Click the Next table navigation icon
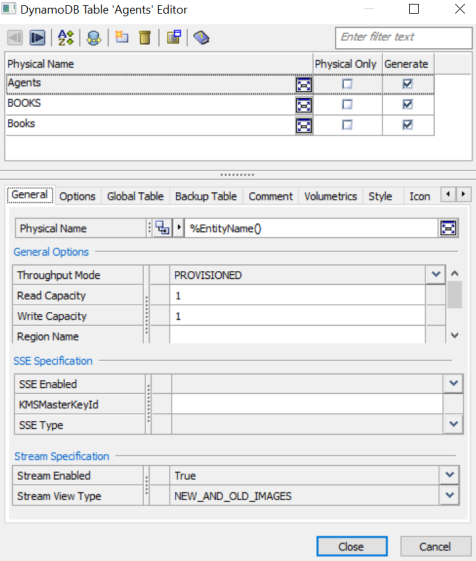476x561 pixels. click(x=37, y=38)
